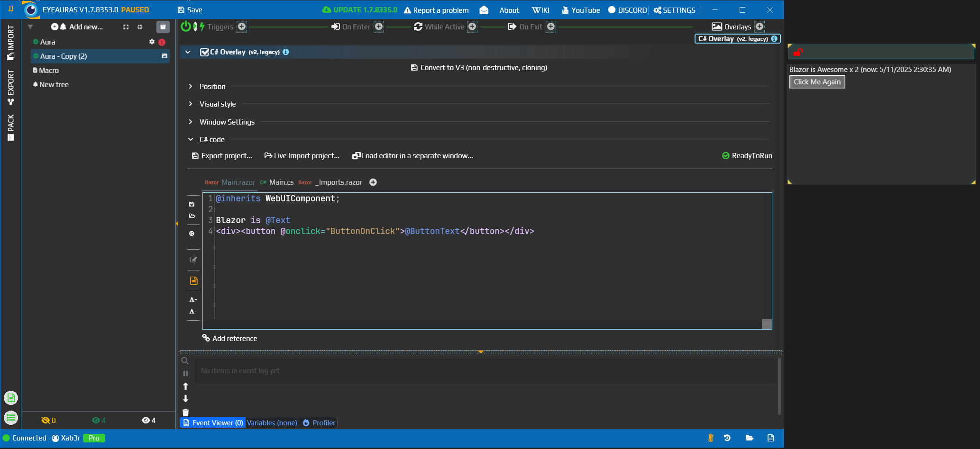Image resolution: width=980 pixels, height=449 pixels.
Task: Add a new overlay with plus button
Action: pyautogui.click(x=760, y=27)
